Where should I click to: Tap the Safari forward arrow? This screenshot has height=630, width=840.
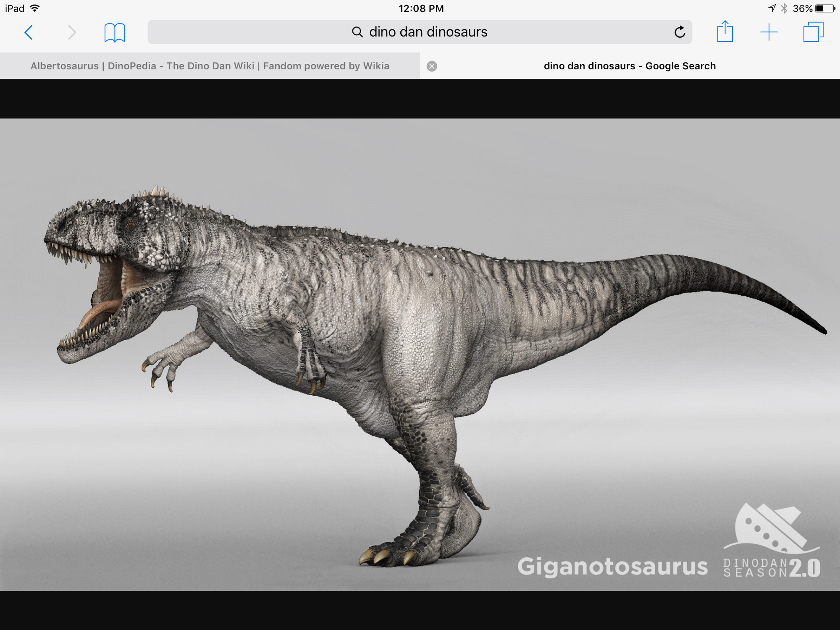pos(72,32)
